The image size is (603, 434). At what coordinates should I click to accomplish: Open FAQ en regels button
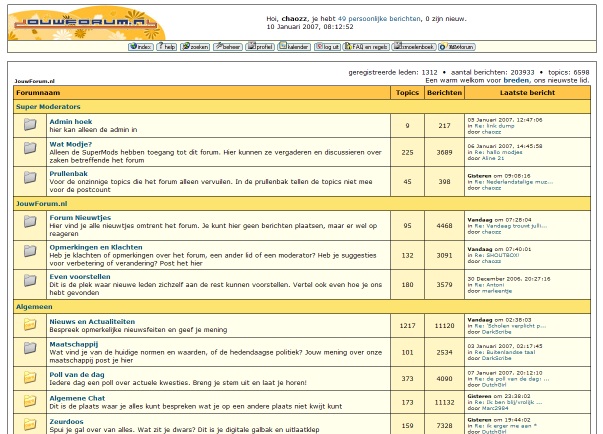tap(365, 47)
